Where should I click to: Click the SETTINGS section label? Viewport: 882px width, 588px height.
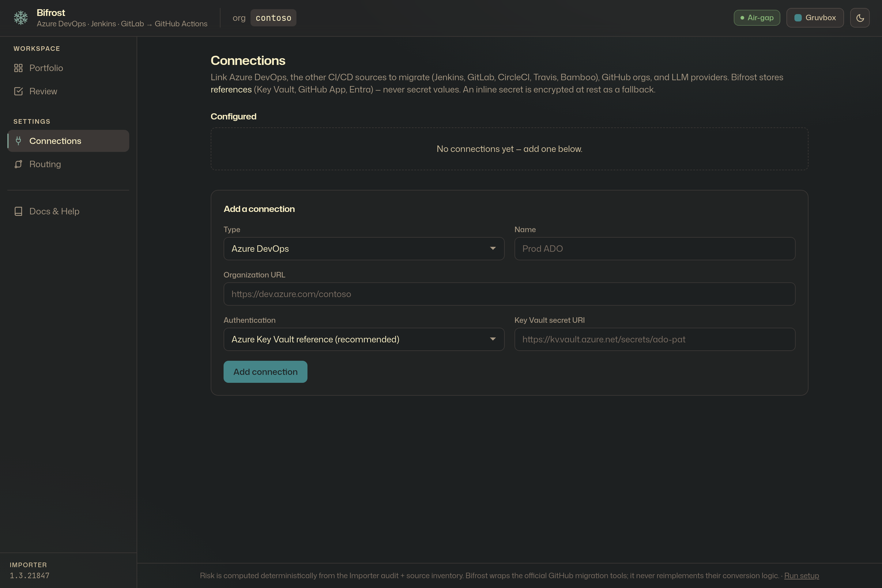coord(32,122)
